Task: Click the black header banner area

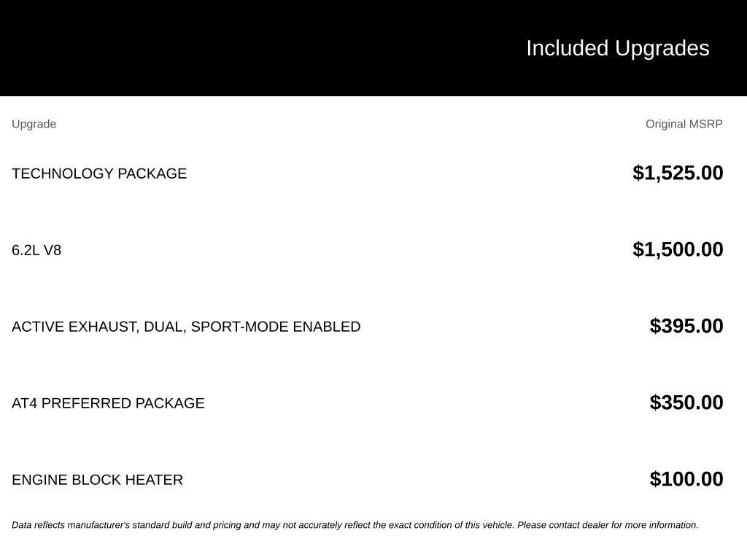Action: tap(373, 48)
